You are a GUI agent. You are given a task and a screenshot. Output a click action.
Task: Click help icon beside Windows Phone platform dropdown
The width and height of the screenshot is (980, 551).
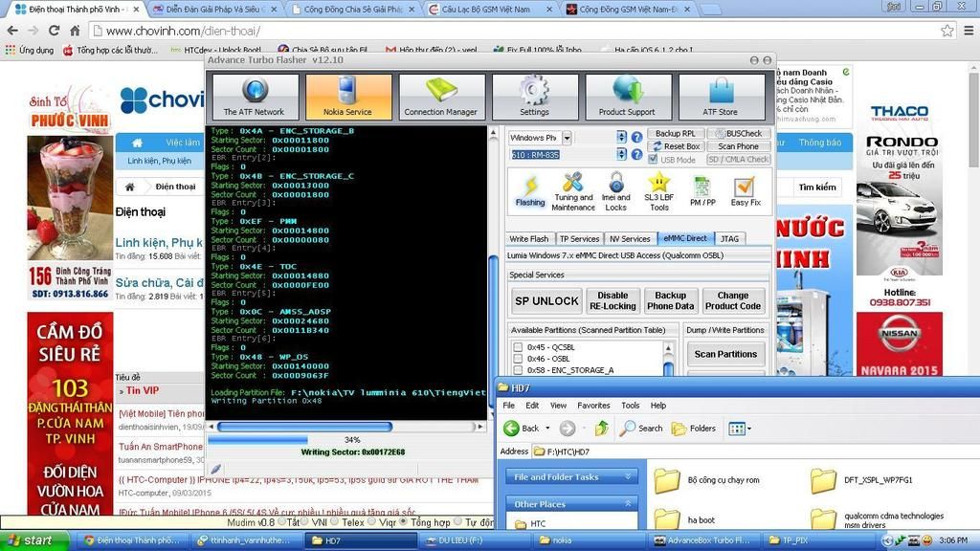click(636, 138)
